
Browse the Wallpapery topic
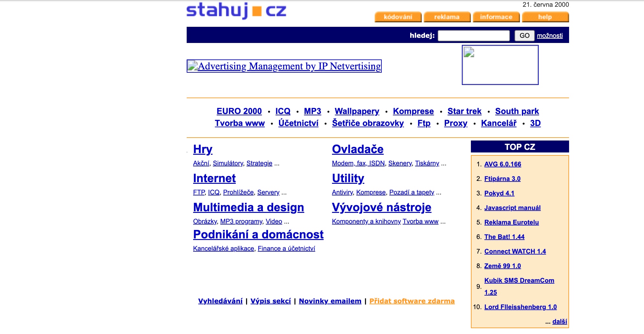click(x=357, y=111)
